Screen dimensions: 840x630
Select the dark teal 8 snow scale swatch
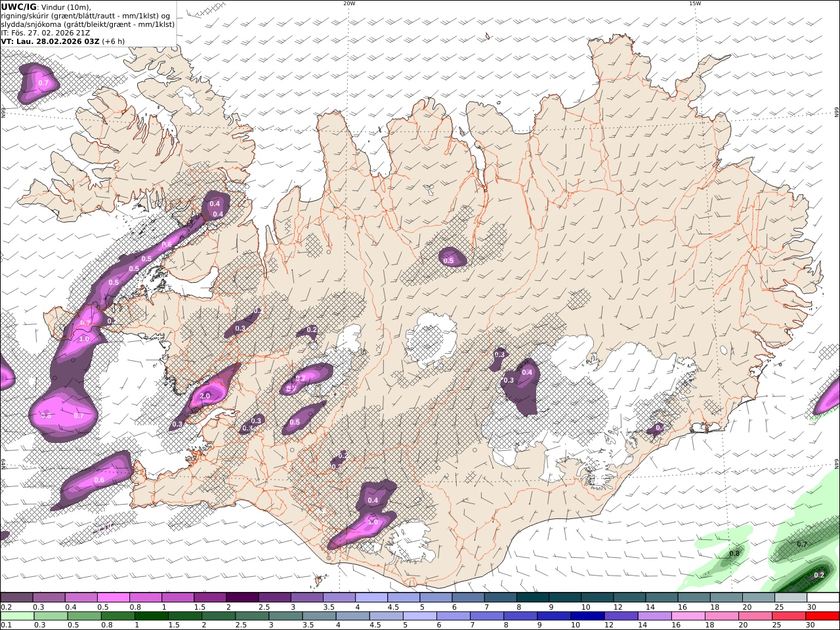(x=532, y=598)
